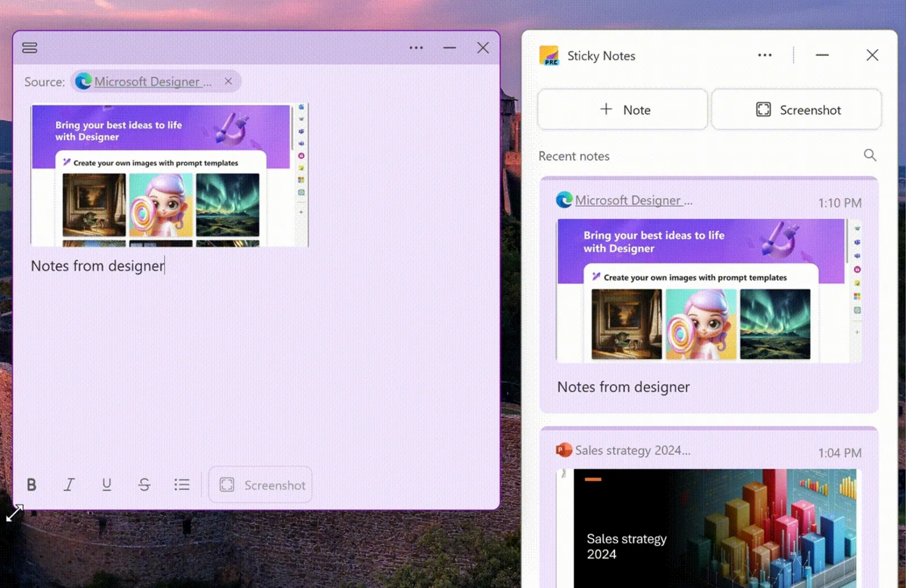Image resolution: width=906 pixels, height=588 pixels.
Task: Search recent notes with magnifier icon
Action: pos(870,156)
